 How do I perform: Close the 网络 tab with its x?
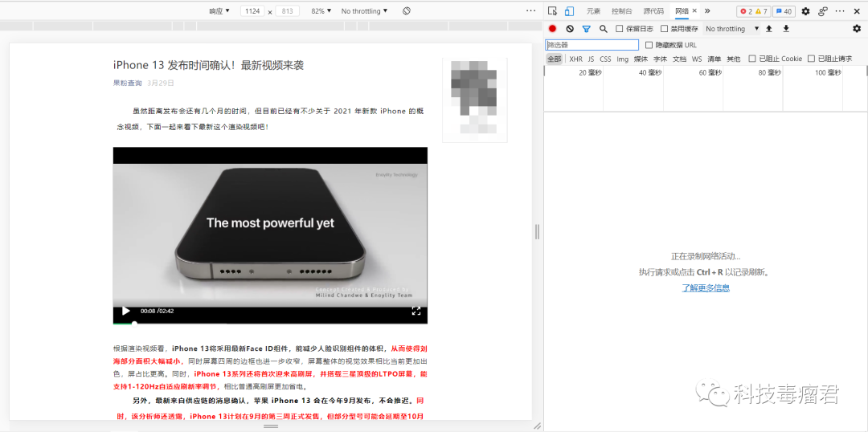pyautogui.click(x=694, y=11)
